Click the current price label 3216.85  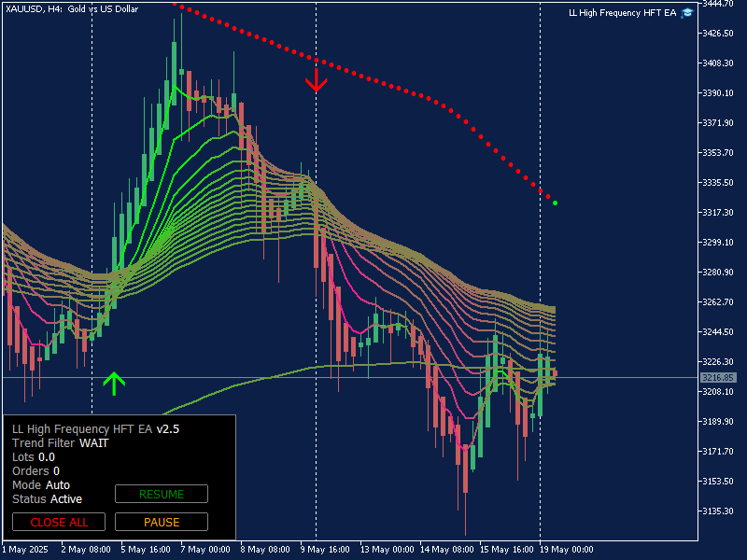coord(718,378)
